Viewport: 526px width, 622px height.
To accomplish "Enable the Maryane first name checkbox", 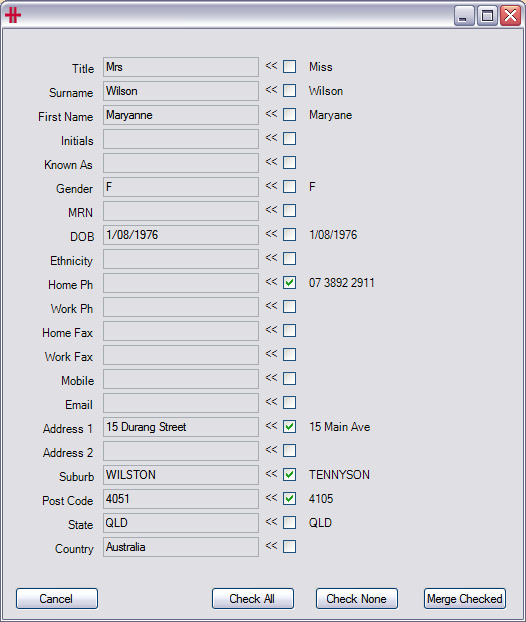I will pyautogui.click(x=290, y=114).
